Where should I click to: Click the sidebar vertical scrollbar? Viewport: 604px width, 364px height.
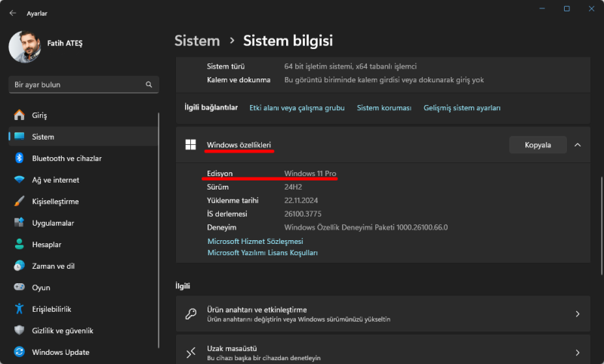point(159,230)
